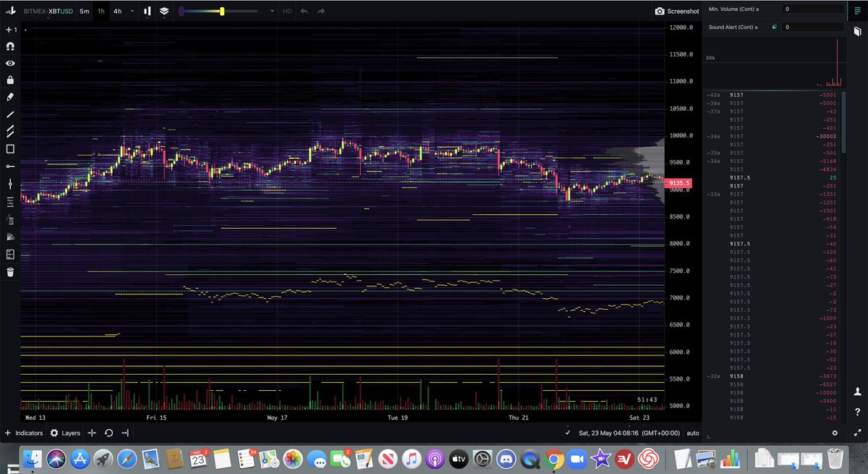Open the user account icon
Screen dimensions: 868x474
pyautogui.click(x=857, y=392)
